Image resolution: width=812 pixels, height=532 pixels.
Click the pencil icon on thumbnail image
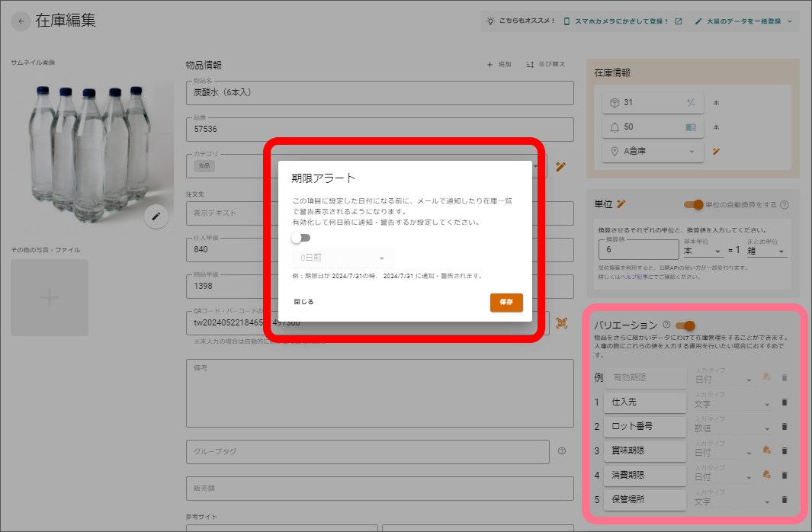156,216
